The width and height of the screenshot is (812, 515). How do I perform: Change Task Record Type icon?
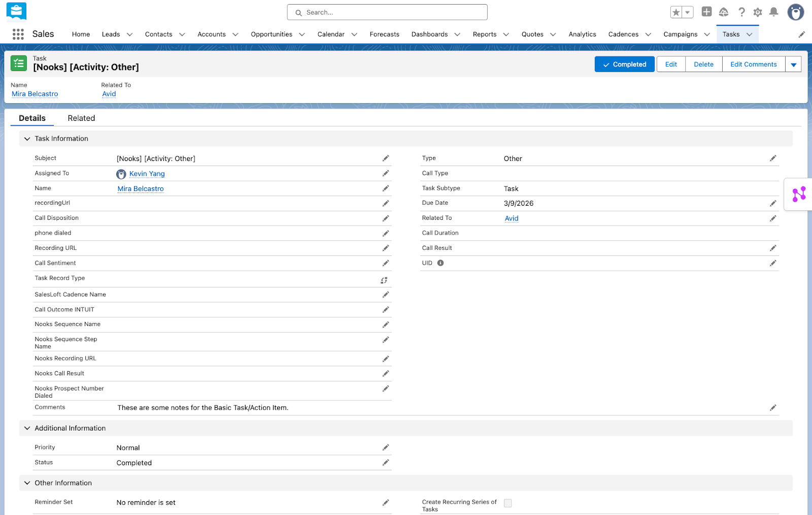coord(384,280)
